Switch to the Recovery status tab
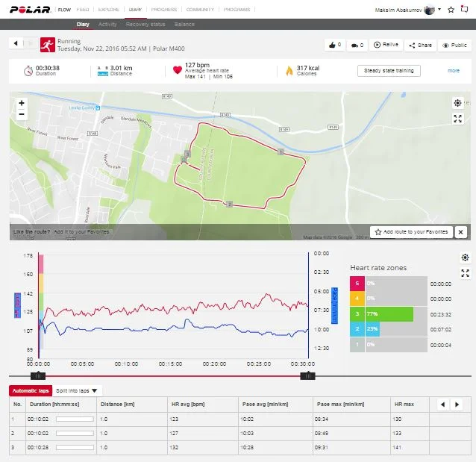Screen dimensions: 476x462 pos(146,25)
